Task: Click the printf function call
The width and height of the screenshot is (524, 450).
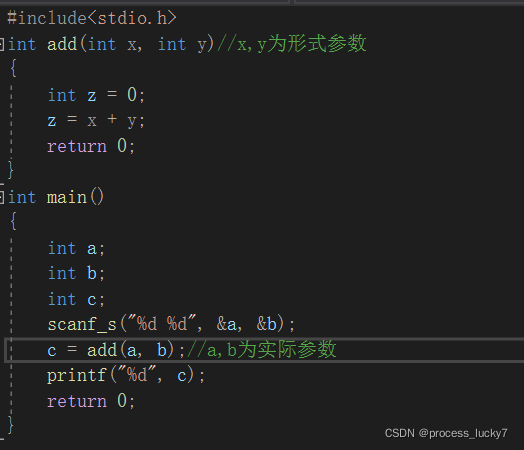Action: tap(126, 375)
